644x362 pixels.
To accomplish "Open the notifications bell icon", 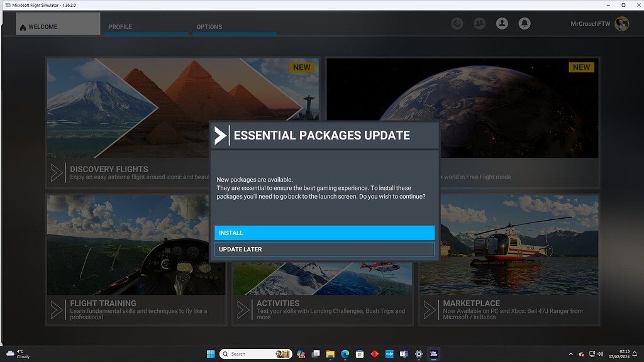I will 525,23.
